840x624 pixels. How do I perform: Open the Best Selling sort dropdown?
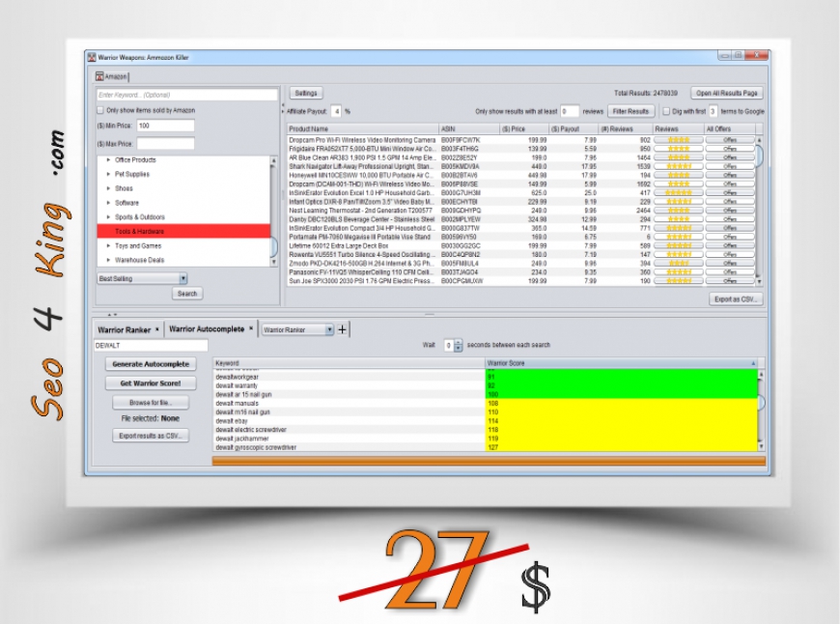pyautogui.click(x=142, y=279)
